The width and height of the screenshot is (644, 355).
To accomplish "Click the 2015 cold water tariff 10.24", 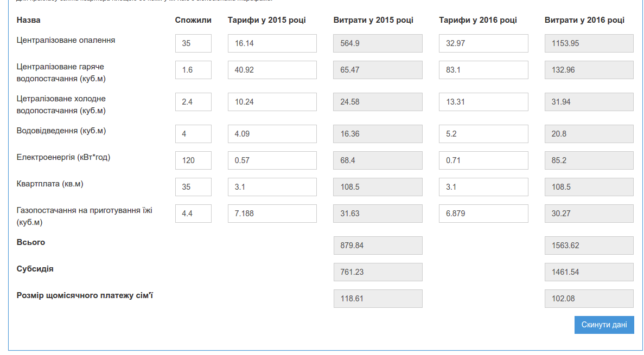I will coord(272,102).
